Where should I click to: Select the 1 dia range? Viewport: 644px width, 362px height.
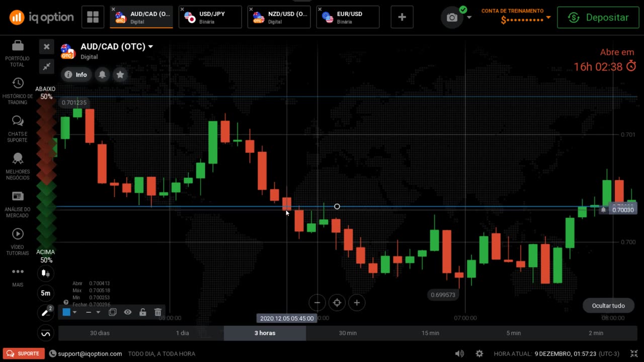click(x=182, y=333)
